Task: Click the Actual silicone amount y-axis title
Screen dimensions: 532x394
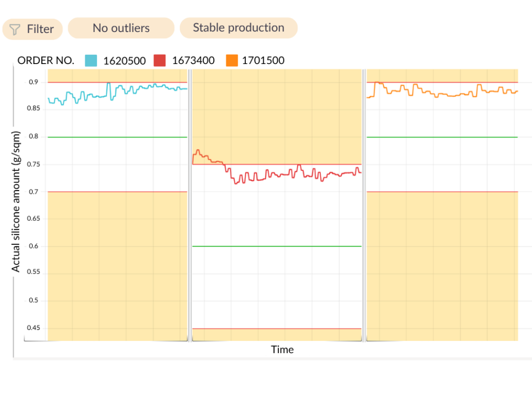Action: (x=16, y=201)
